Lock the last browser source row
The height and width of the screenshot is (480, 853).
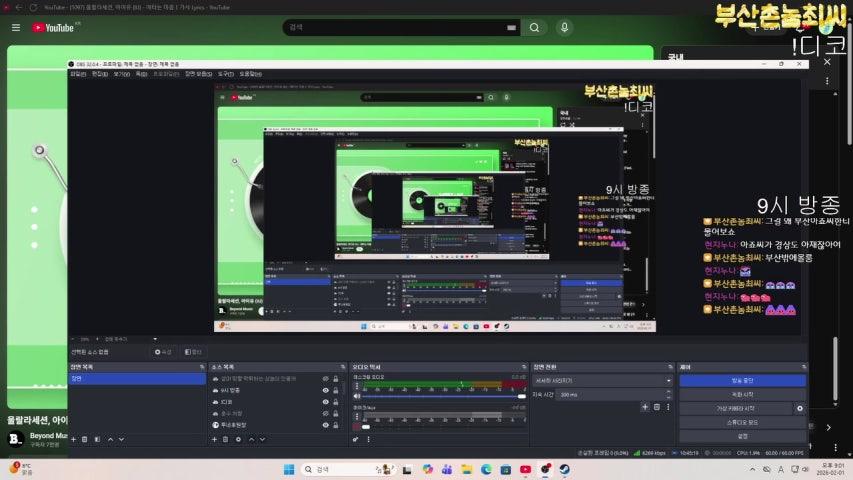coord(336,425)
